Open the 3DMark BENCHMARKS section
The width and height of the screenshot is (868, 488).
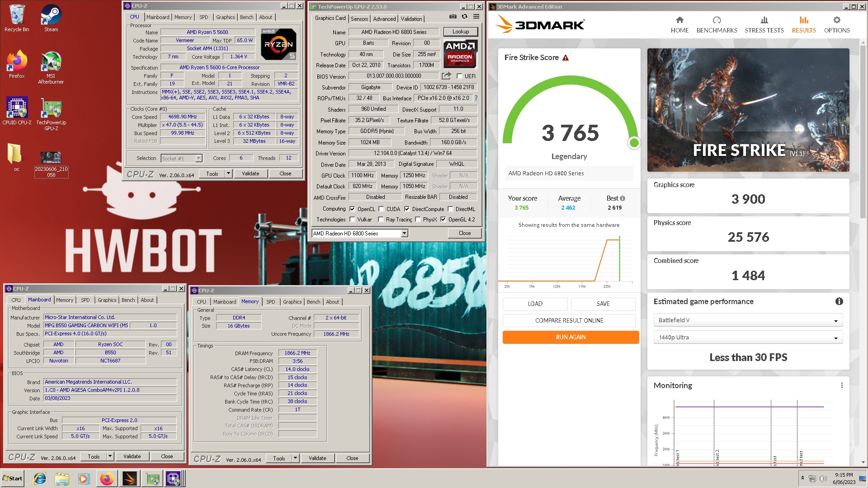pyautogui.click(x=717, y=25)
